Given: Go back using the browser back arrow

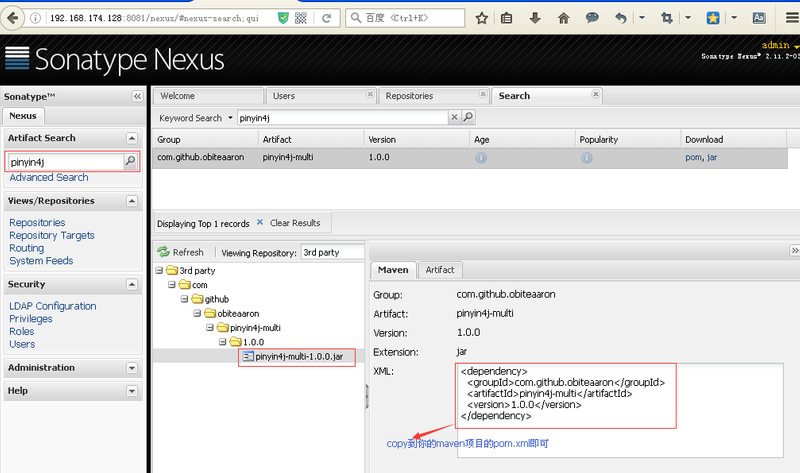Looking at the screenshot, I should [12, 18].
